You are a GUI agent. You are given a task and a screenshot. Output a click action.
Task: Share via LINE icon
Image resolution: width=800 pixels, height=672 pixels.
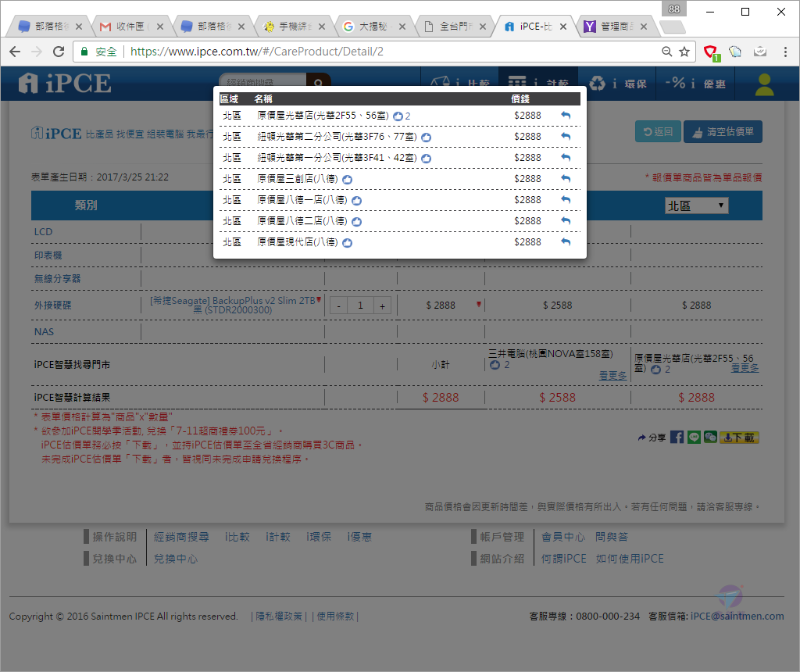694,438
